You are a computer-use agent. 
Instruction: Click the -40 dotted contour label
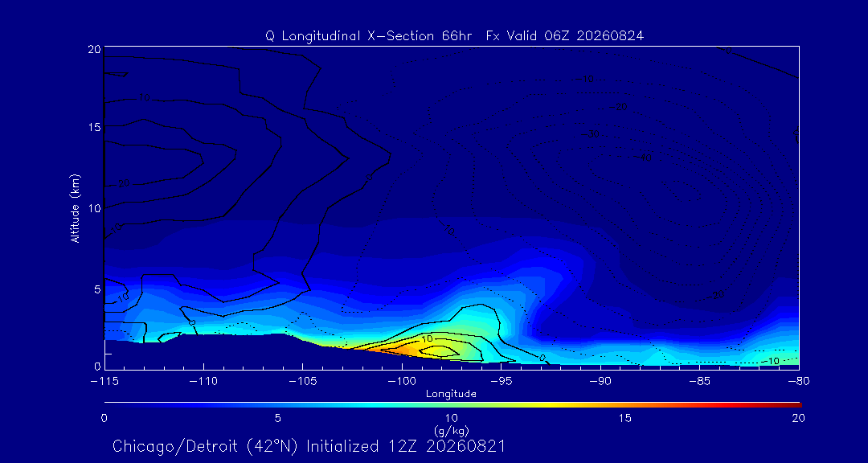[643, 158]
